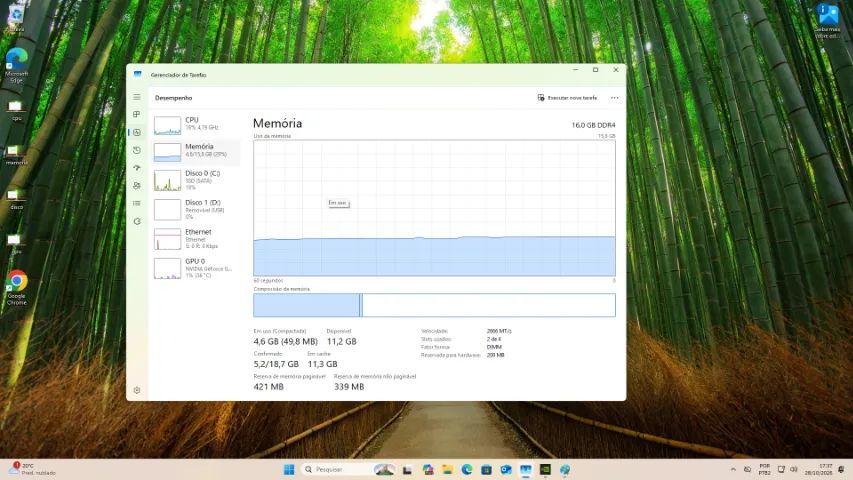The width and height of the screenshot is (853, 480).
Task: Click the "421 MB" paged pool value
Action: tap(268, 386)
